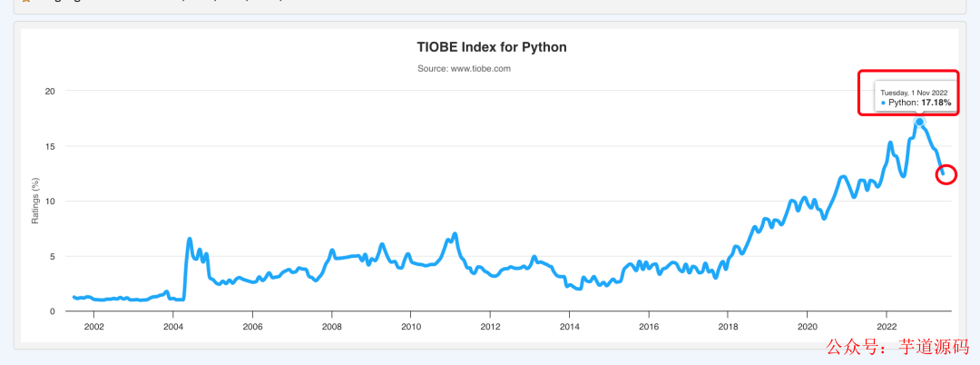The width and height of the screenshot is (980, 365).
Task: Click the chart title TIOBE Index for Python
Action: (x=491, y=47)
